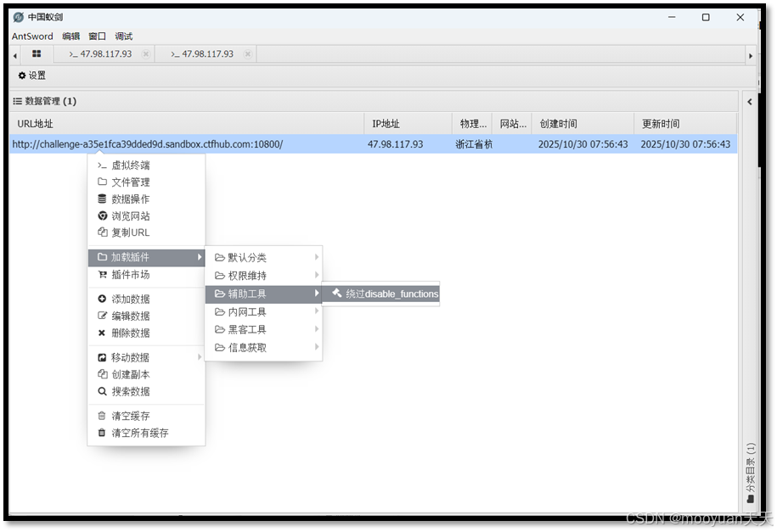Expand the 加载插件 submenu
Viewport: 777px width, 532px height.
pos(146,257)
